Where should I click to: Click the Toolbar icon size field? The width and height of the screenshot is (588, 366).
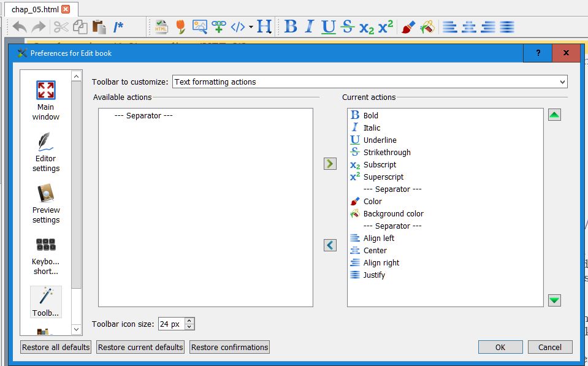[x=172, y=324]
